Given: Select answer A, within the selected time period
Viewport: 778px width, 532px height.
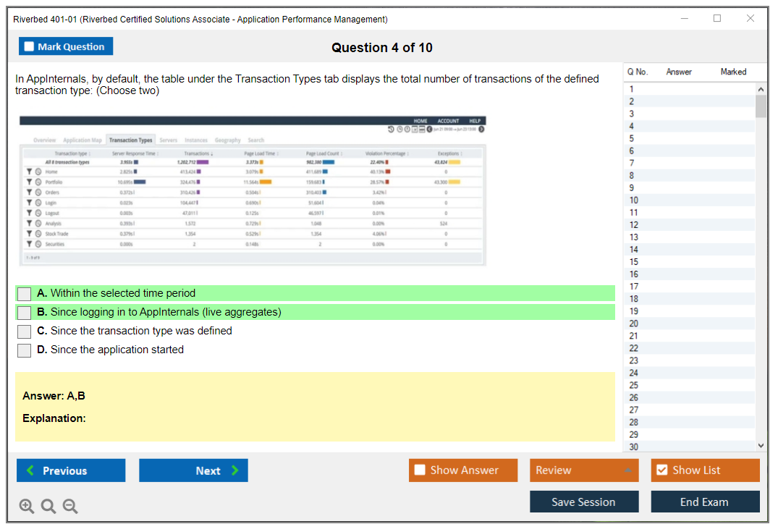Looking at the screenshot, I should pos(25,294).
